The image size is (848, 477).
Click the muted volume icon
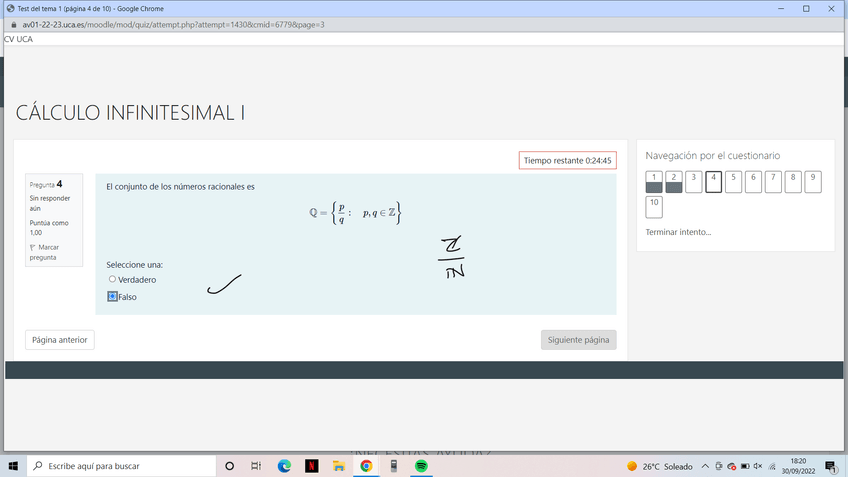pos(758,466)
